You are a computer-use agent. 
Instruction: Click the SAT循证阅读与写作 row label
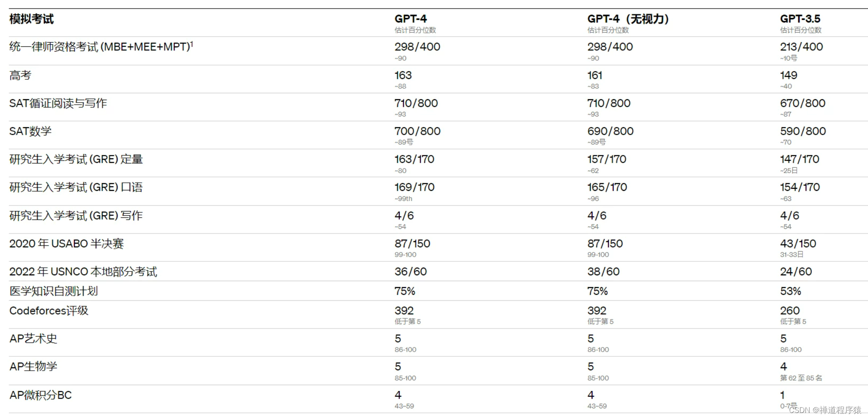(x=58, y=103)
